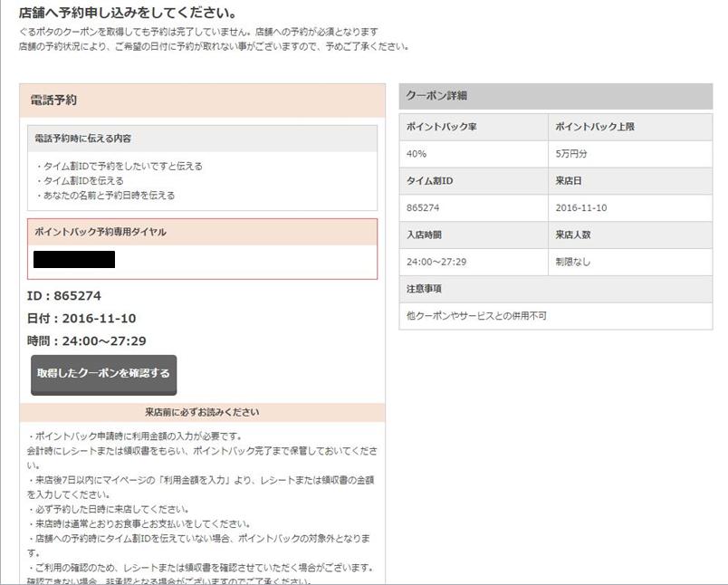
Task: Click the bold "ID : 865274" line
Action: tap(64, 295)
